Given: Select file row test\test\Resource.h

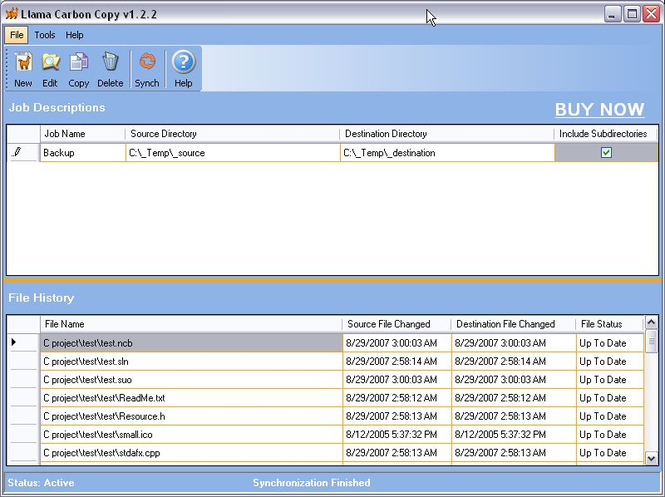Looking at the screenshot, I should click(192, 416).
